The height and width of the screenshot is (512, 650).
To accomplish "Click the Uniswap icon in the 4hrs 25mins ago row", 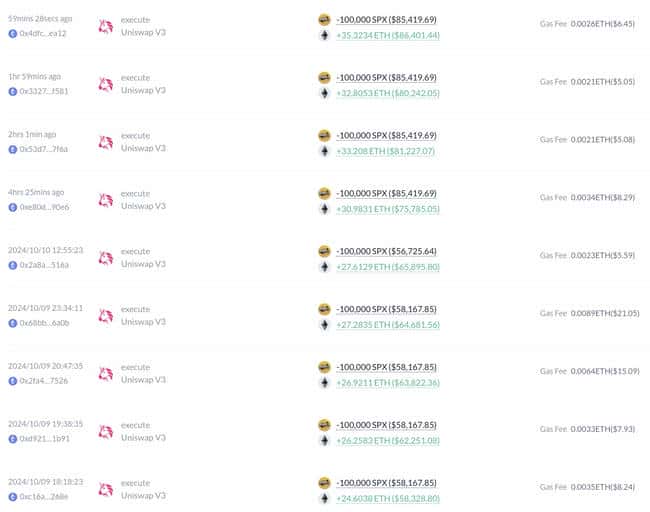I will (106, 200).
